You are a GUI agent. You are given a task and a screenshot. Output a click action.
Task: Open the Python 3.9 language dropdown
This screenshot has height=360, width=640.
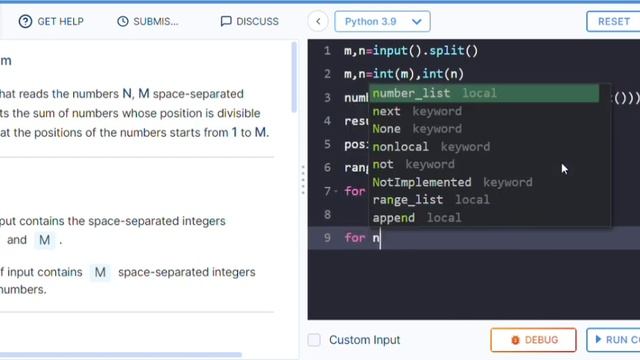coord(382,21)
